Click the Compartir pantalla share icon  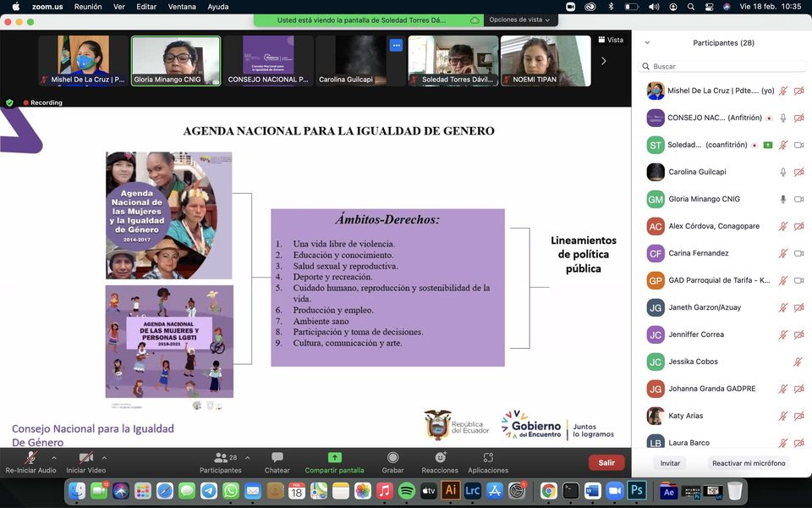tap(334, 458)
